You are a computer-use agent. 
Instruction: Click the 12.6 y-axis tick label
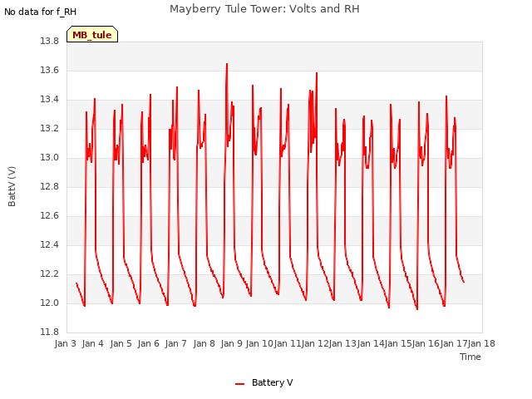50,216
